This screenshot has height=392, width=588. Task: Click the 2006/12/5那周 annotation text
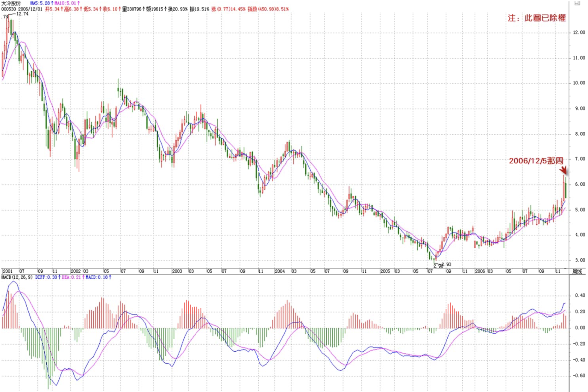pos(536,161)
